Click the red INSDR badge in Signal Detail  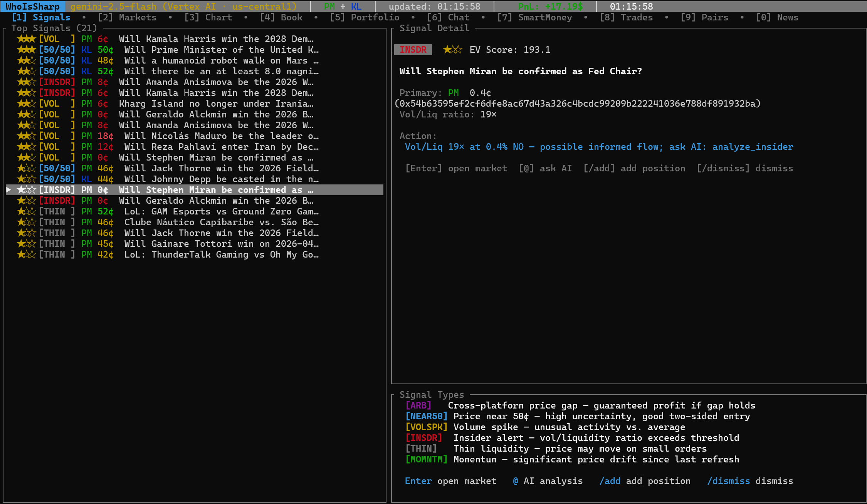(413, 50)
